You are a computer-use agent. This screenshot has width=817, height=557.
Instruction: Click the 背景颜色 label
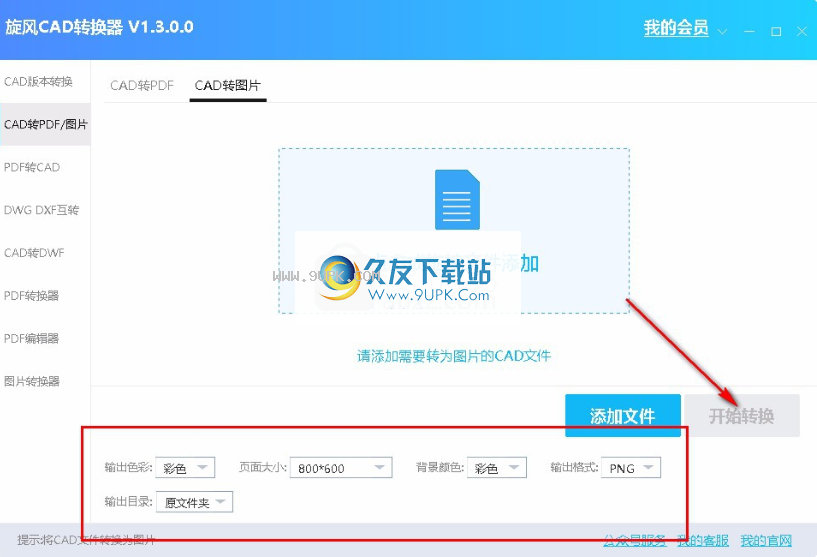(440, 467)
